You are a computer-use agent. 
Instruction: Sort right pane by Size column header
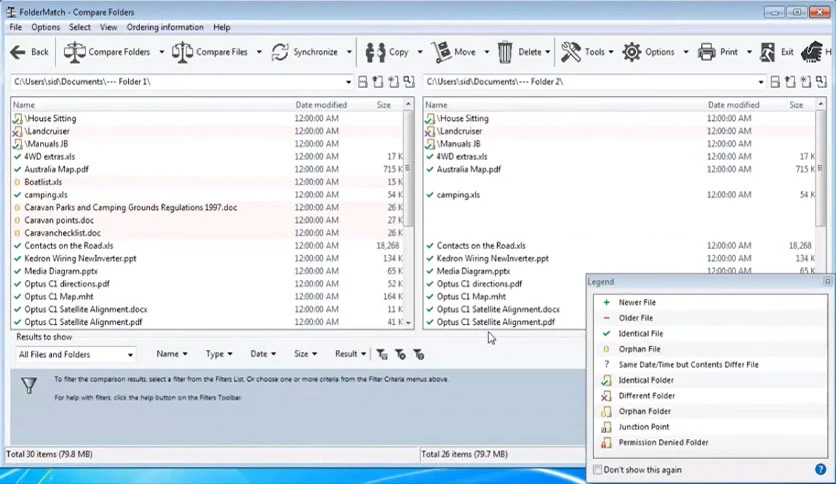[x=796, y=105]
